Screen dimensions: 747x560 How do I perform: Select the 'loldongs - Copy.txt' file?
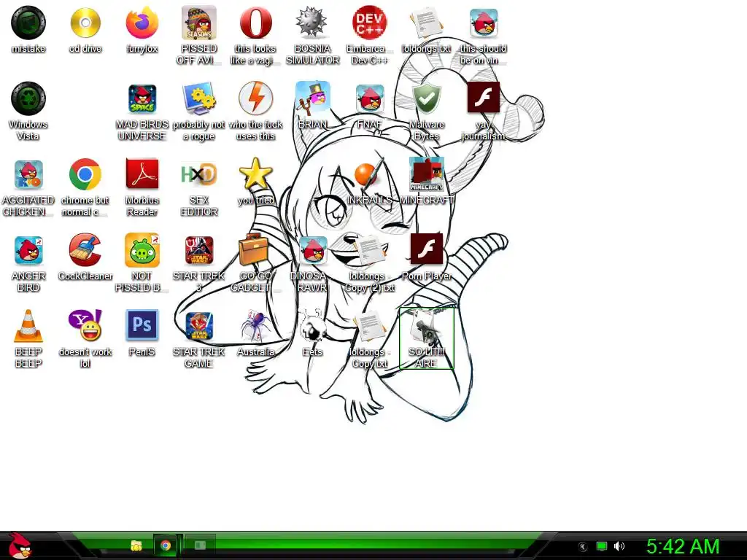369,326
